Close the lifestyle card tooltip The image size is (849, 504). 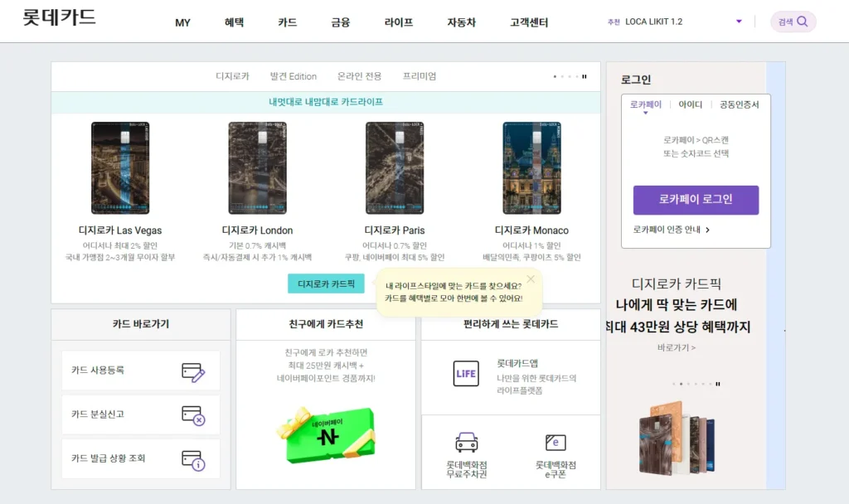click(x=531, y=279)
